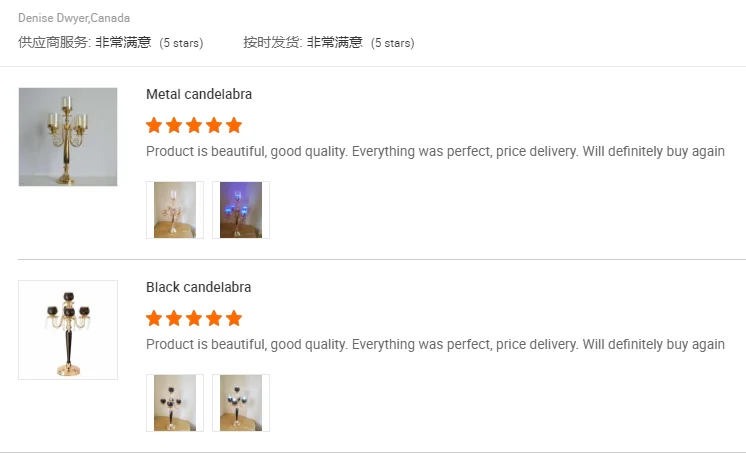Click the third star of Black candelabra rating
The height and width of the screenshot is (453, 746).
click(194, 318)
